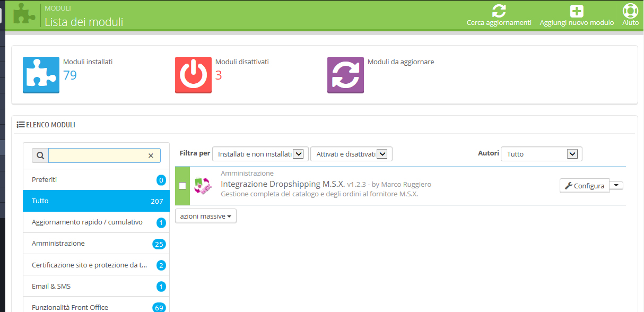Click the Integrazione Dropshipping M.S.X. module logo
The height and width of the screenshot is (312, 644).
coord(202,186)
